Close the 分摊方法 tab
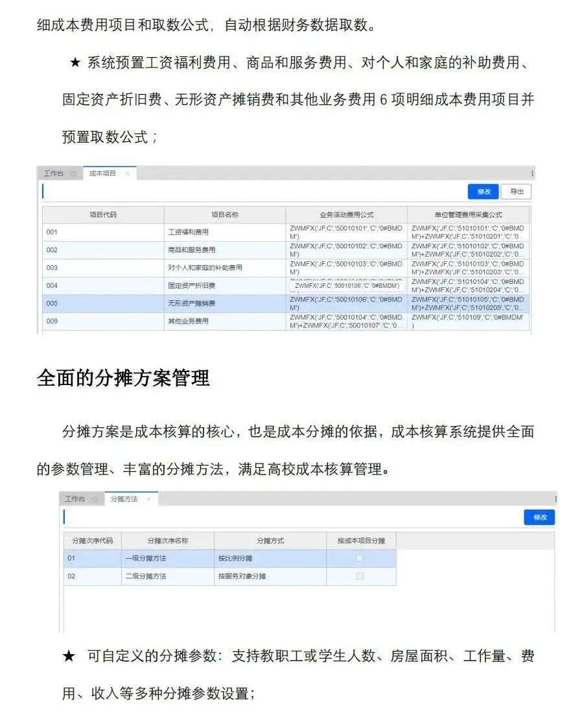This screenshot has height=728, width=571. tap(148, 499)
